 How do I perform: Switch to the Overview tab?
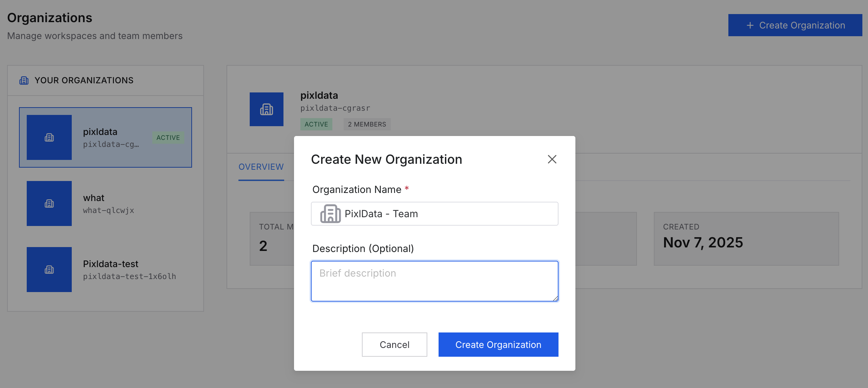point(261,167)
